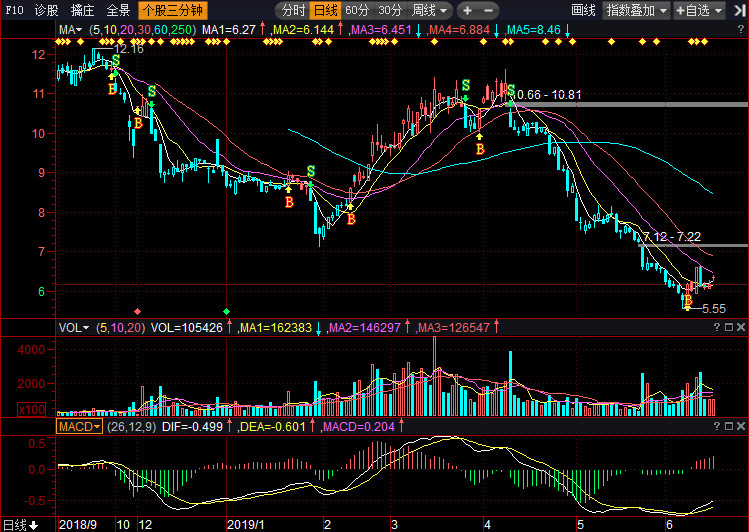Open the 诊股 stock diagnosis tab

coord(46,10)
